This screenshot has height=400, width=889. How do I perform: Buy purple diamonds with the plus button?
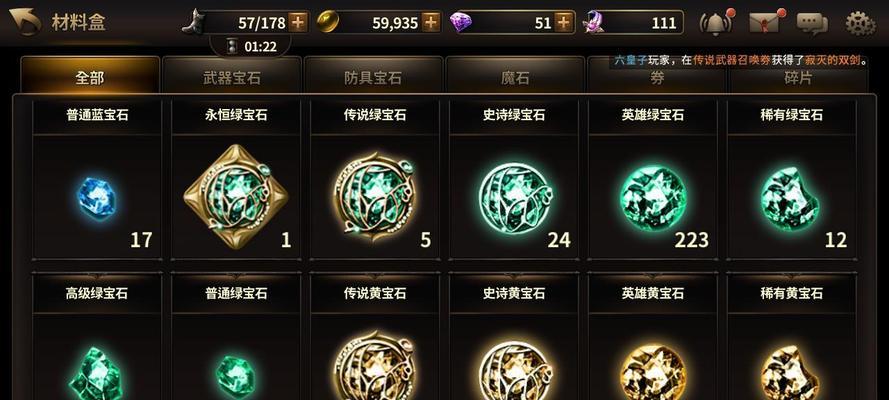click(563, 23)
